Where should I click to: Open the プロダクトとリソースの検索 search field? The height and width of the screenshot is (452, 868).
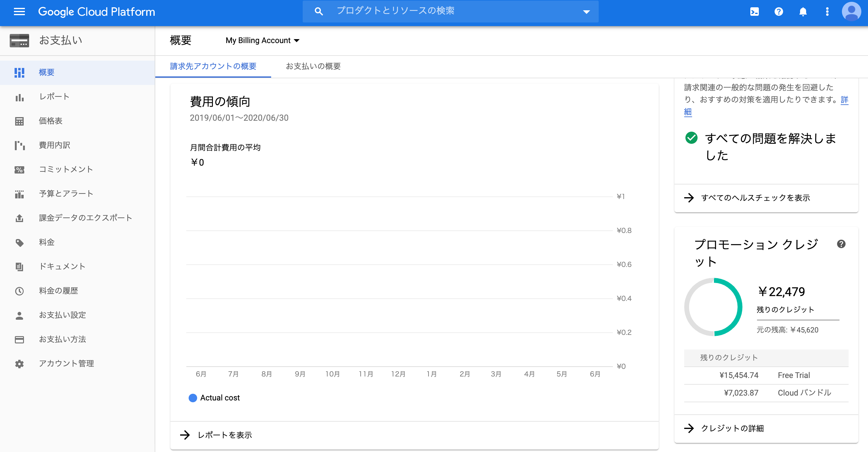click(x=449, y=11)
